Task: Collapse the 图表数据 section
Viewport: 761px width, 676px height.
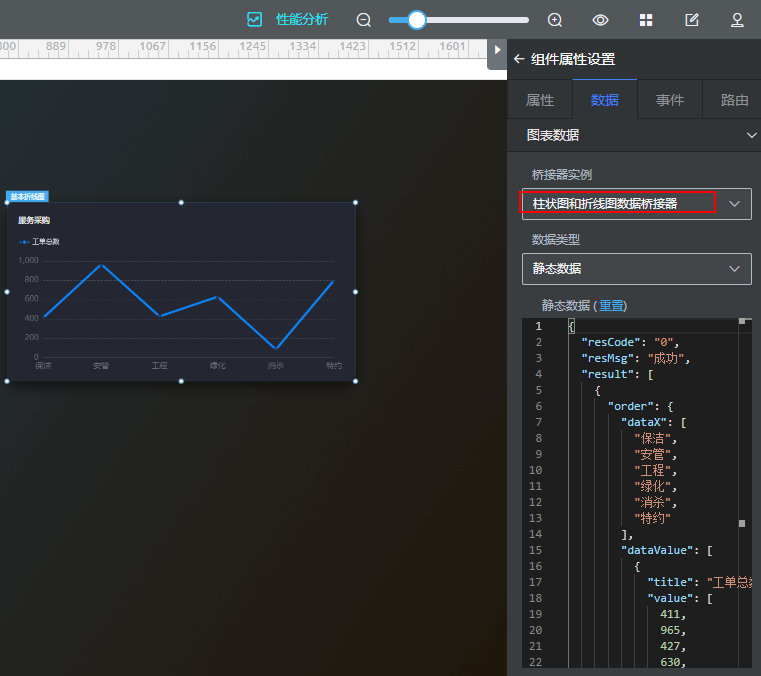Action: point(751,135)
